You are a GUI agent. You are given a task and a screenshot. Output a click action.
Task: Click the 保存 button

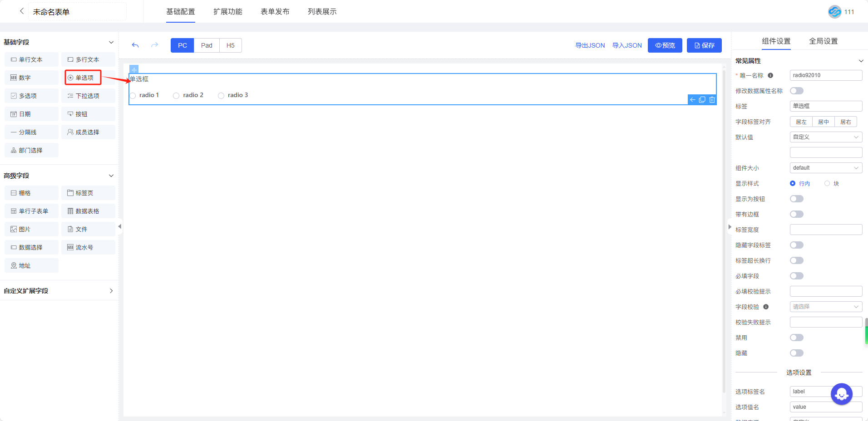click(704, 45)
